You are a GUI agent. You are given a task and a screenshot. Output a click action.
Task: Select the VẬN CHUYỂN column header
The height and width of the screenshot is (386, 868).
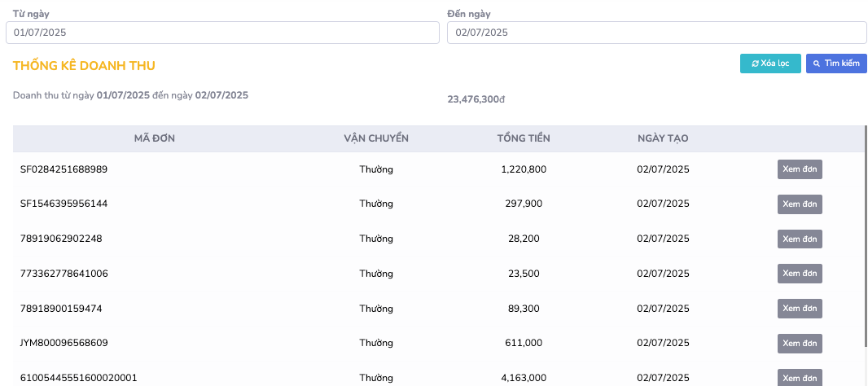click(376, 138)
